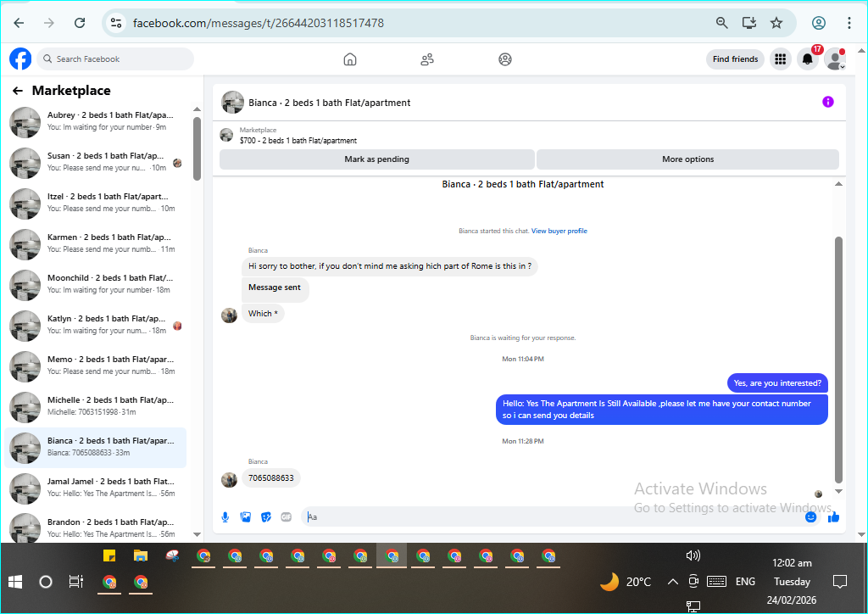Click the zoom magnifier icon in address bar

(722, 23)
